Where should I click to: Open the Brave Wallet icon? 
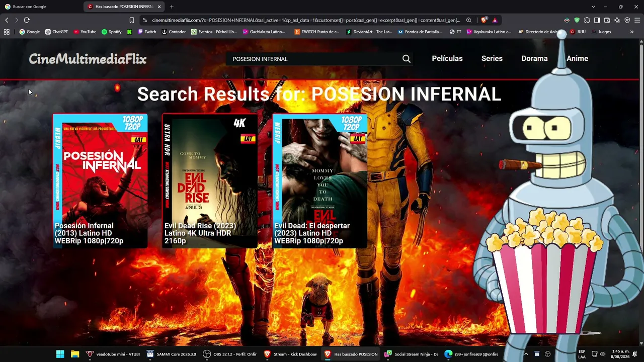point(607,20)
